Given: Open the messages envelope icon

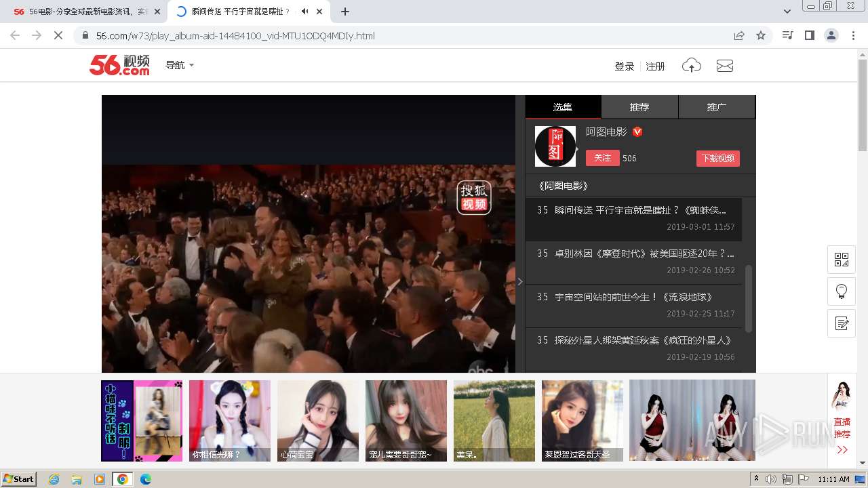Looking at the screenshot, I should pyautogui.click(x=725, y=66).
